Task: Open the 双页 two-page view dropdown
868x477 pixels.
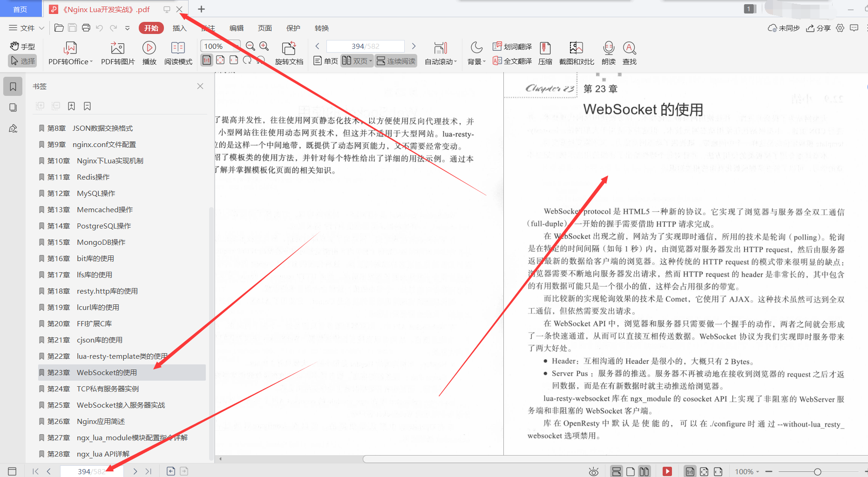Action: 371,60
